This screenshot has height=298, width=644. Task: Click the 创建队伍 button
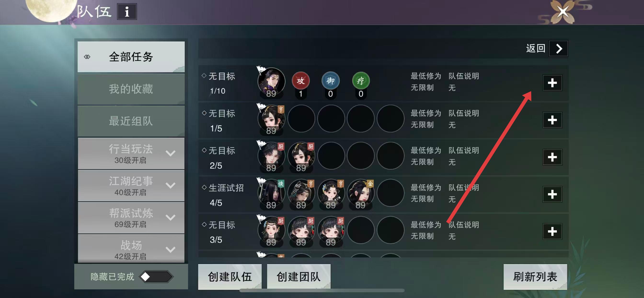coord(230,277)
